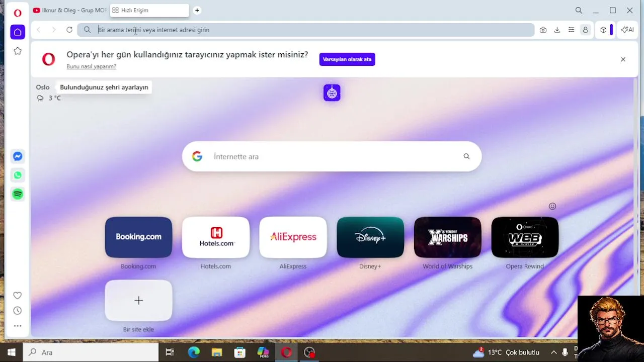Go forward to next page
The height and width of the screenshot is (362, 644).
coord(54,30)
